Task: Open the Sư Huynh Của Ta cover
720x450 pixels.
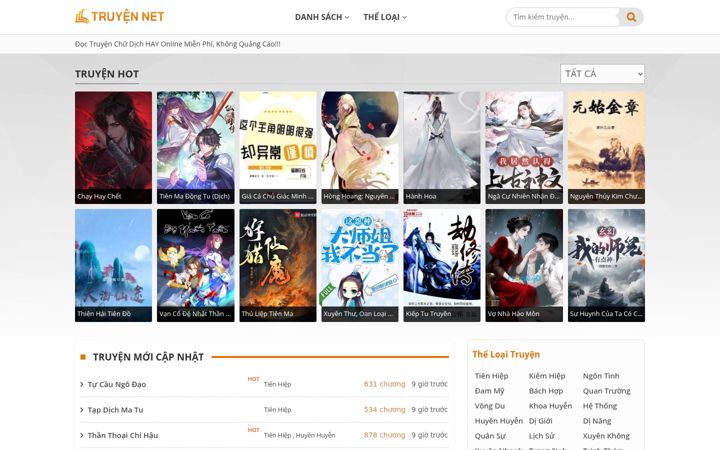Action: pyautogui.click(x=606, y=265)
